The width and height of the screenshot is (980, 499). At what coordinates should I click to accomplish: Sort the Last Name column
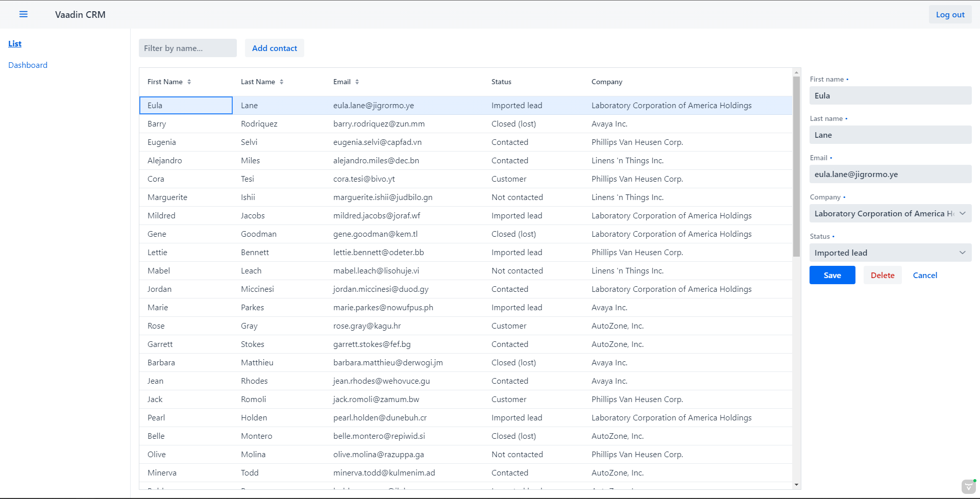(282, 81)
